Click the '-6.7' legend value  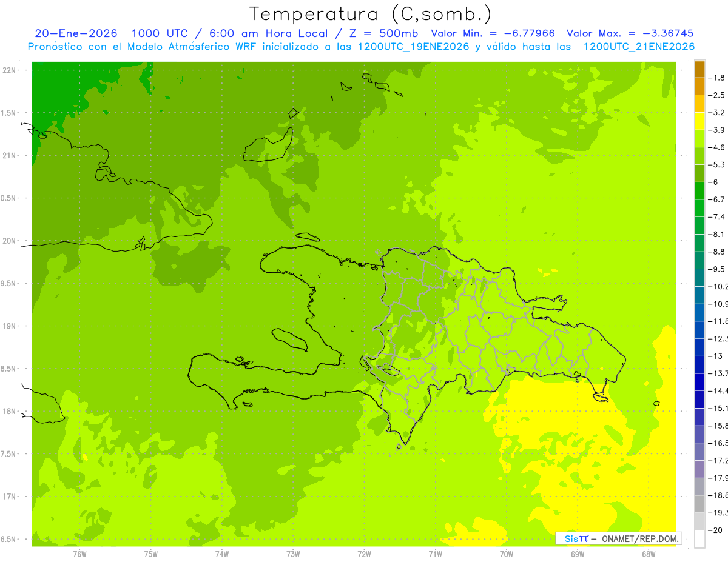click(716, 199)
